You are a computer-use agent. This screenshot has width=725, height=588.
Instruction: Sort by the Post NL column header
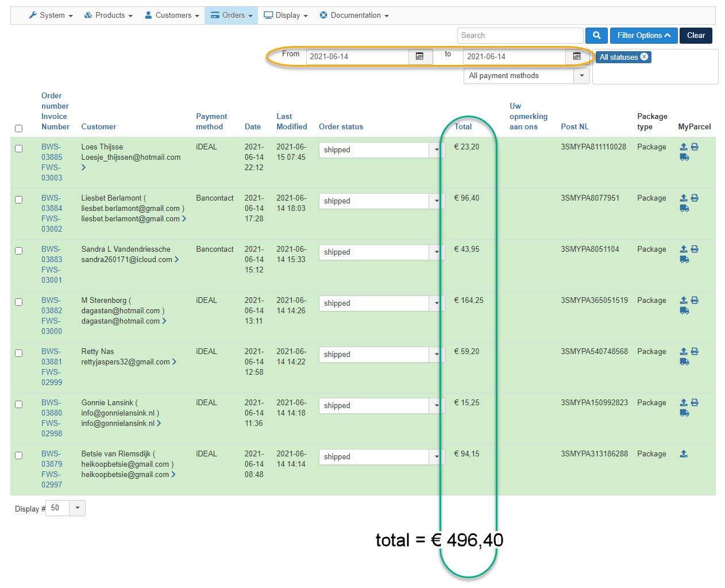(x=575, y=127)
